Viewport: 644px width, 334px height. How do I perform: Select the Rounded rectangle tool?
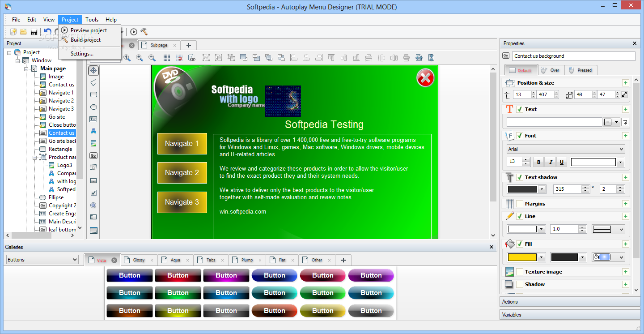tap(93, 95)
